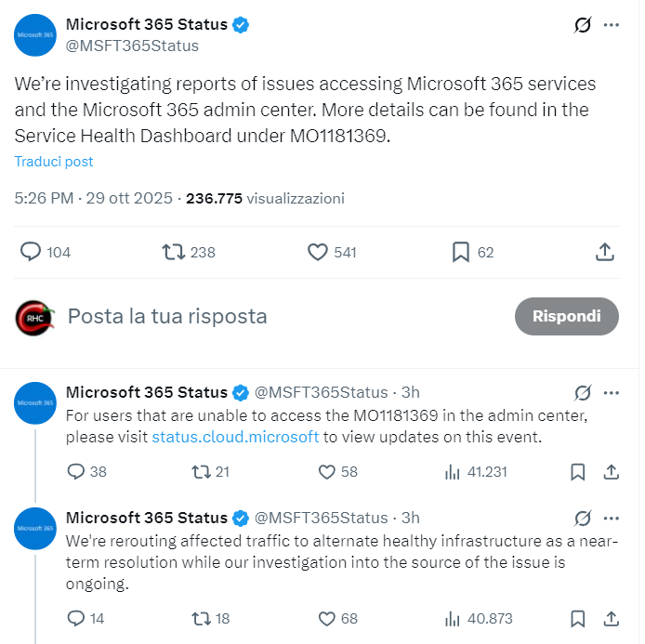Open the @MSFT365Status handle under main author name
This screenshot has height=644, width=645.
(132, 46)
